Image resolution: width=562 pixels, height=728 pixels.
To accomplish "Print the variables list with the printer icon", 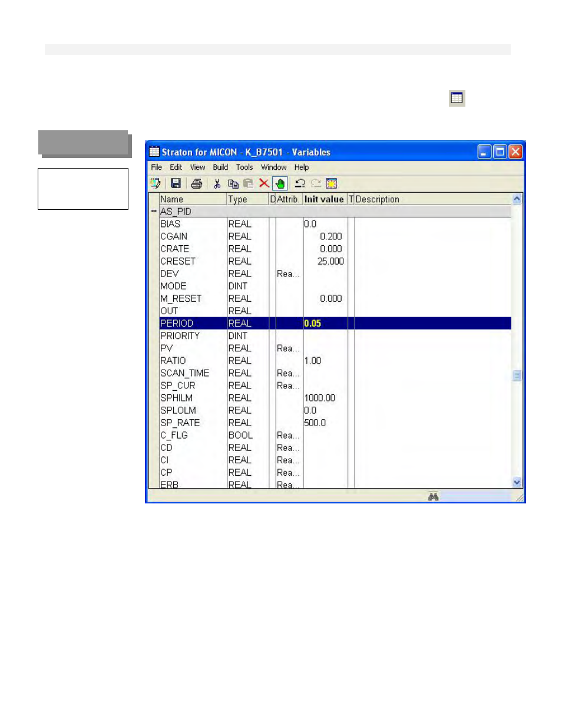I will (197, 183).
